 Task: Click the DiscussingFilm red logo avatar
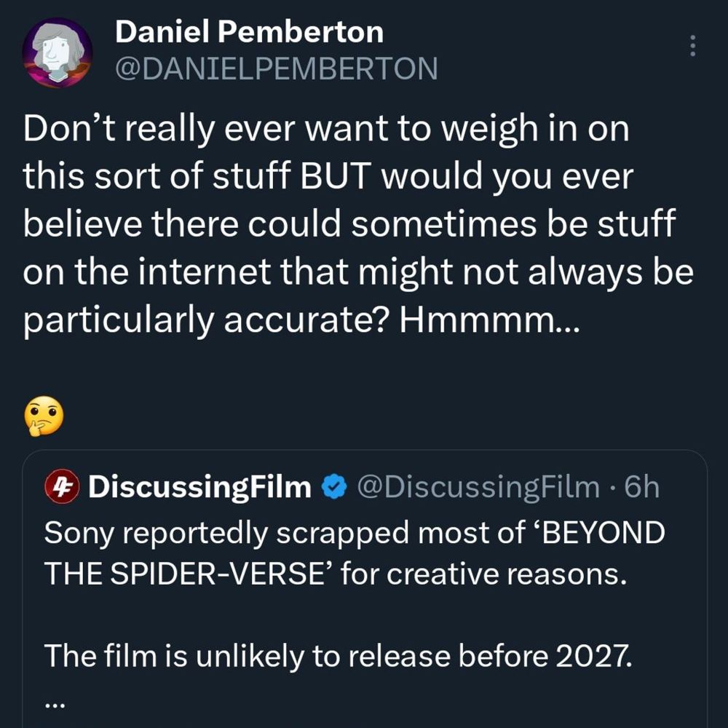62,486
